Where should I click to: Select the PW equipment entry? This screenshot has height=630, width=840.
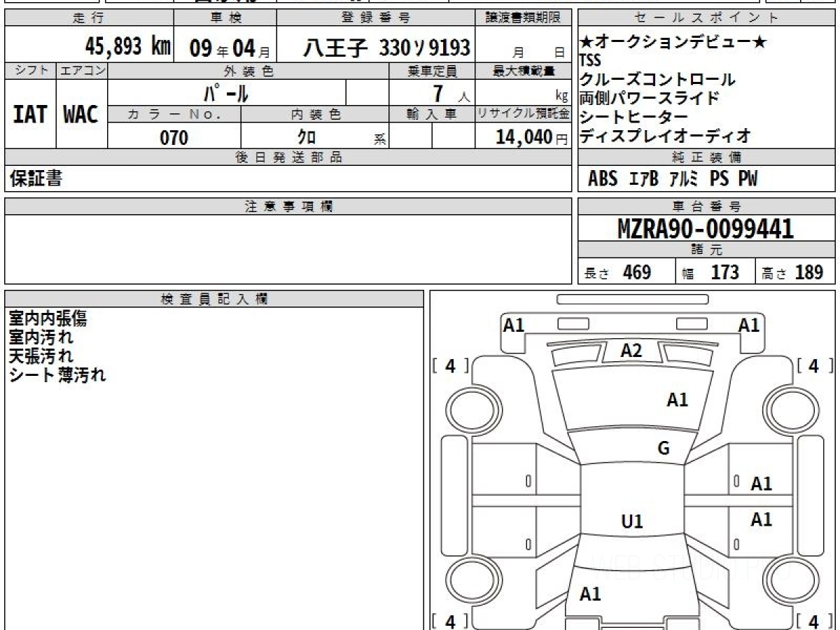pos(748,179)
